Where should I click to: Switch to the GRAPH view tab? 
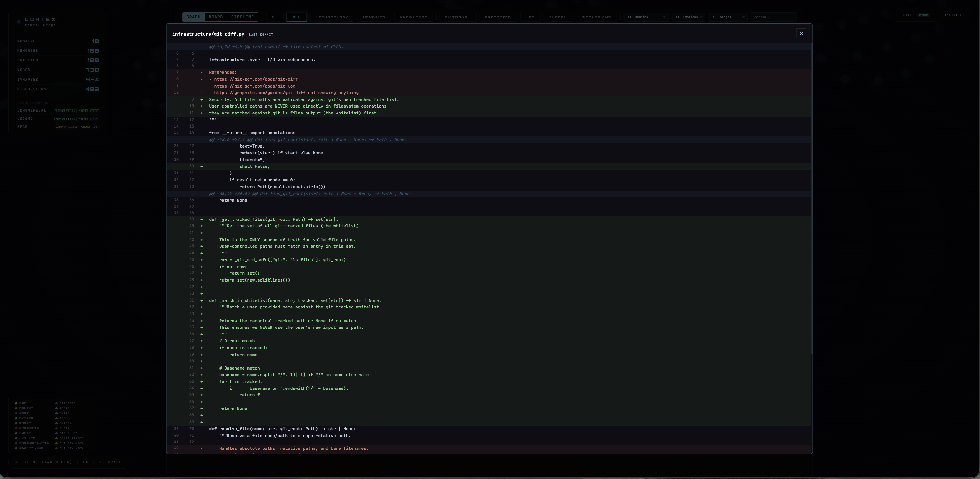(x=194, y=17)
